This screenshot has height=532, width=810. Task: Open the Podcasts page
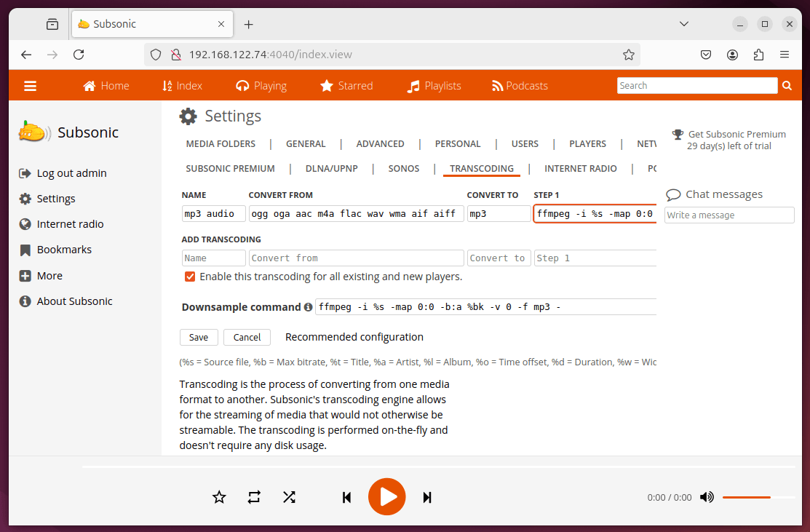[x=520, y=86]
